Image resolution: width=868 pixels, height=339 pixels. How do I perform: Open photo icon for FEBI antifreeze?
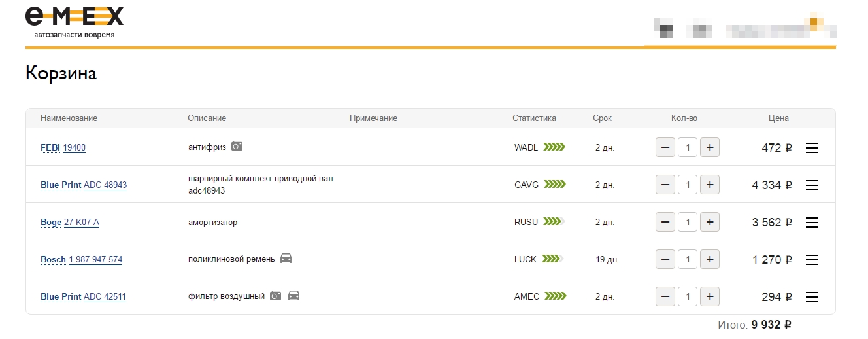click(x=237, y=147)
